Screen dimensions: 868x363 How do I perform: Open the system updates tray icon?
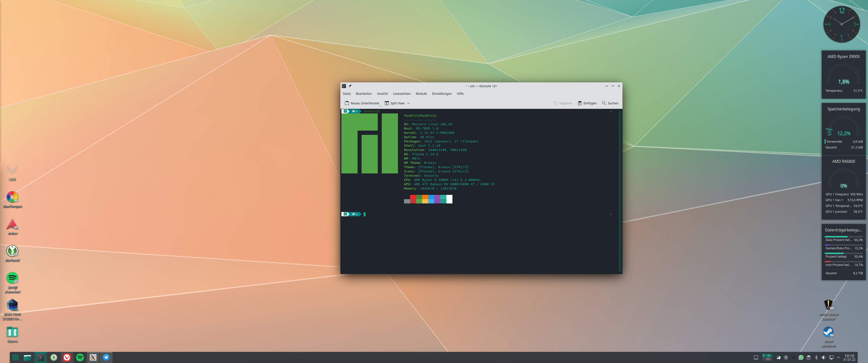786,357
